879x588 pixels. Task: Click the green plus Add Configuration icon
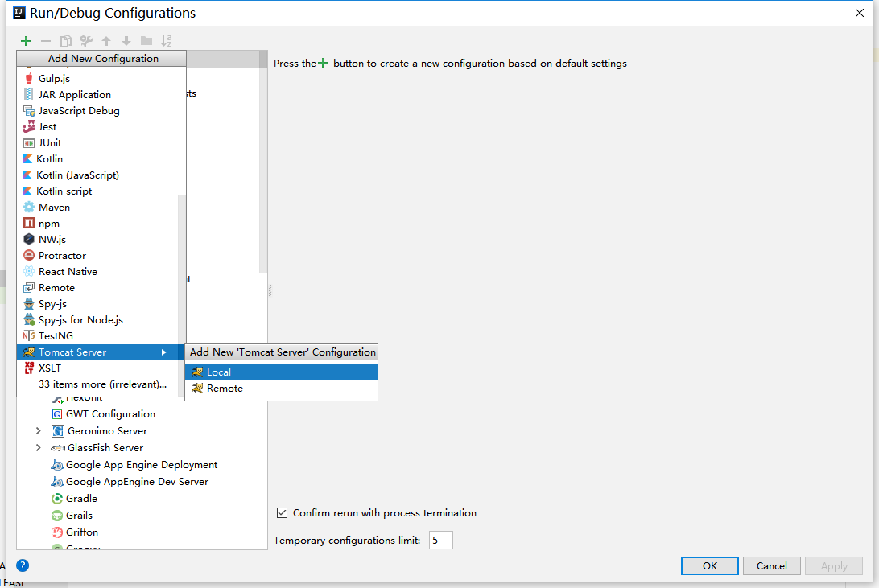(26, 41)
